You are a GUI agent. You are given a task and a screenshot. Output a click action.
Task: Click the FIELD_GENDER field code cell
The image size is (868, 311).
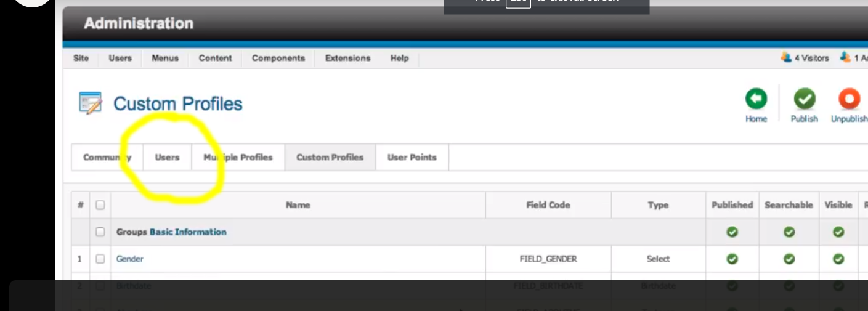click(x=548, y=259)
